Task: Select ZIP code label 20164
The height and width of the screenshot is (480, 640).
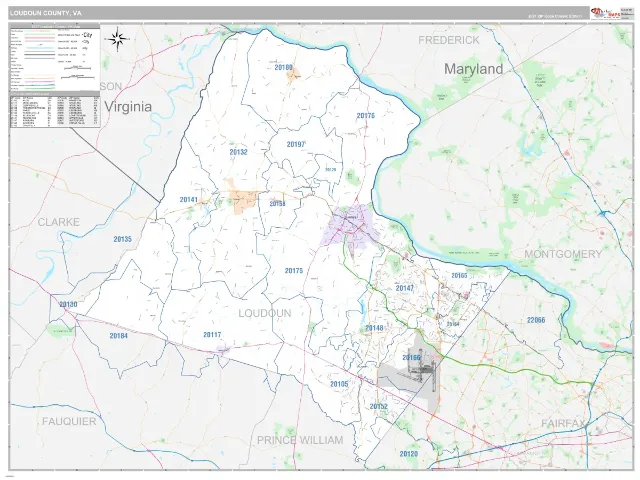Action: tap(453, 324)
